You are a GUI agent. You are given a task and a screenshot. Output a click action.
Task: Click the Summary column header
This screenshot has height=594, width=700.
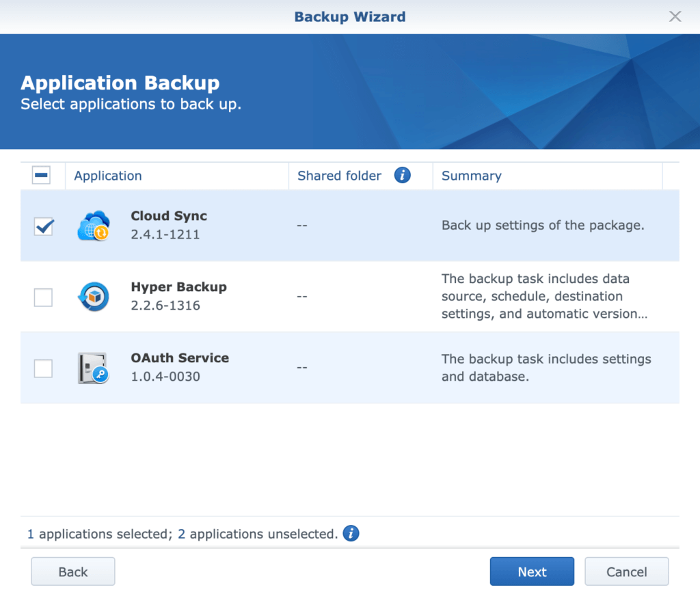click(471, 176)
